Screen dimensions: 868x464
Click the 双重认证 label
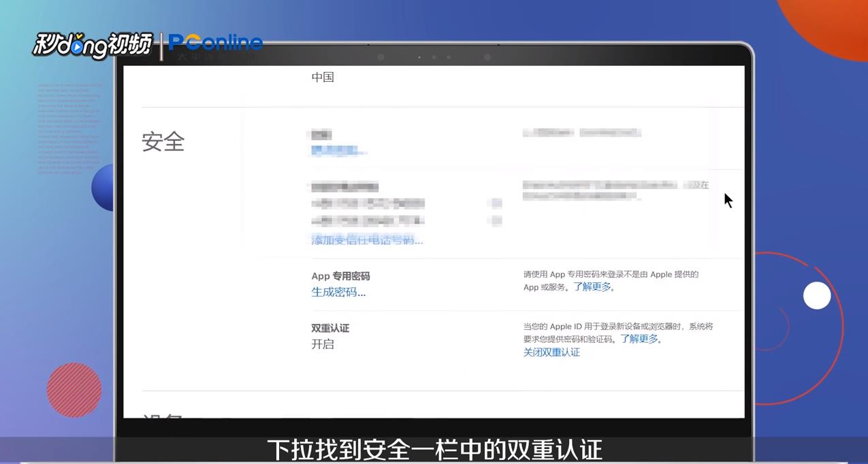tap(330, 328)
